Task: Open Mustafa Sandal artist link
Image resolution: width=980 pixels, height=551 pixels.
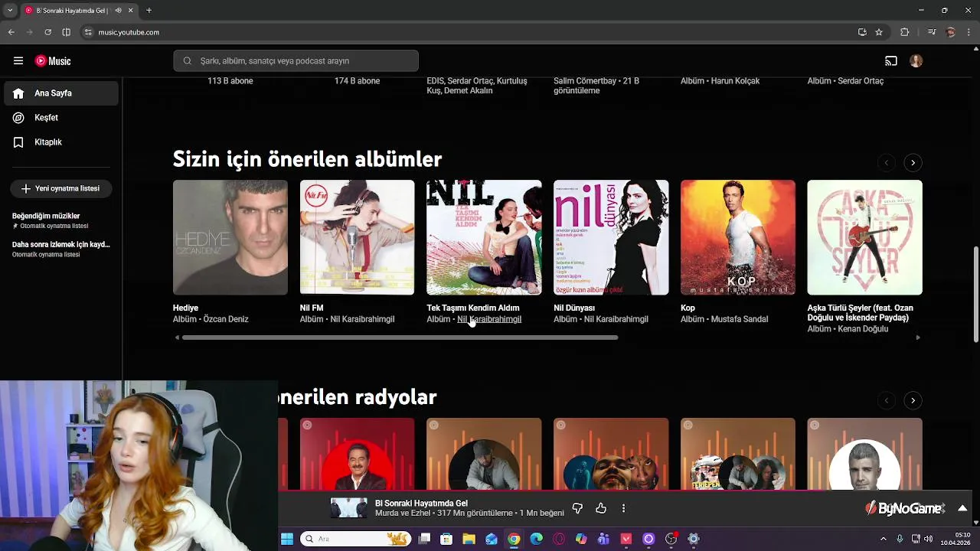Action: pyautogui.click(x=740, y=319)
